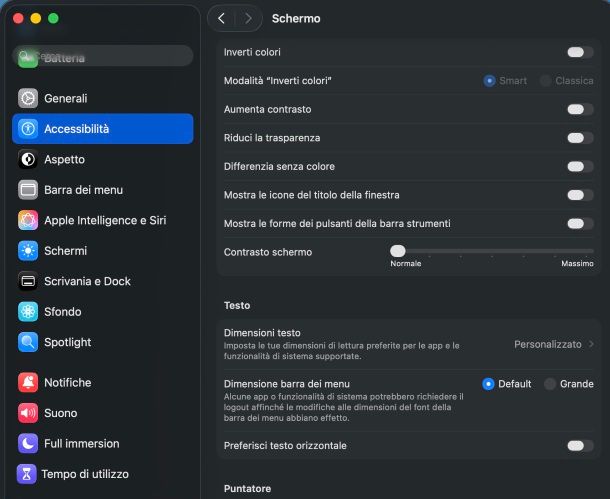Click the sidebar search field
Screen dimensions: 610x499
click(x=103, y=56)
